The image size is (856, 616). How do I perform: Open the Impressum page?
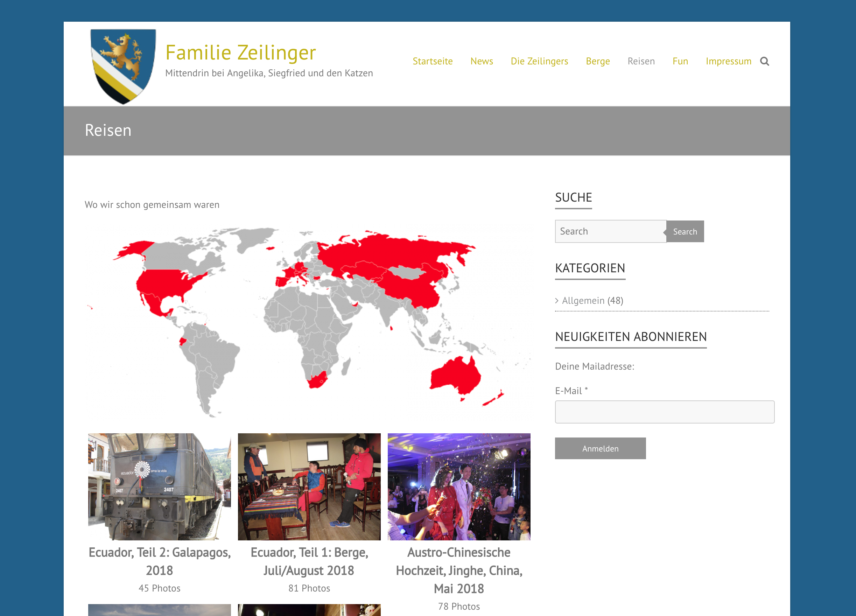(x=728, y=61)
